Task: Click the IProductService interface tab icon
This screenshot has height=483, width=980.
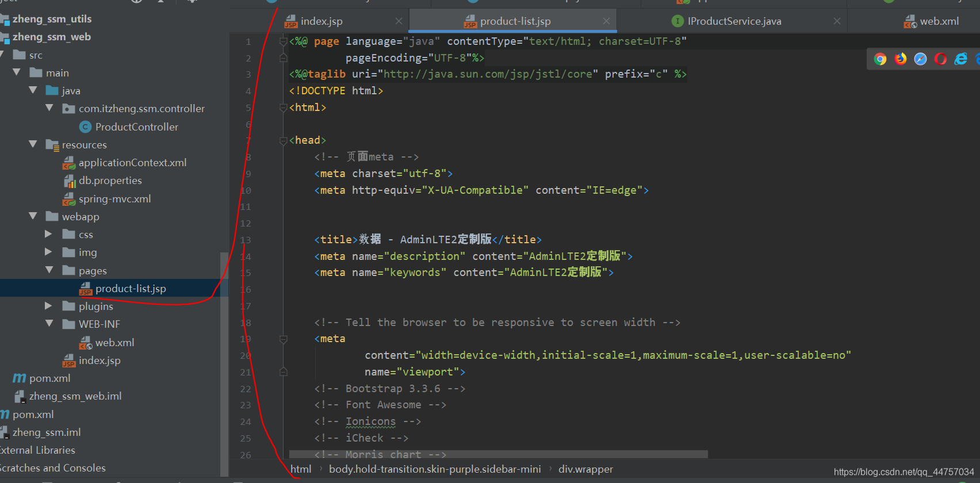Action: tap(677, 21)
